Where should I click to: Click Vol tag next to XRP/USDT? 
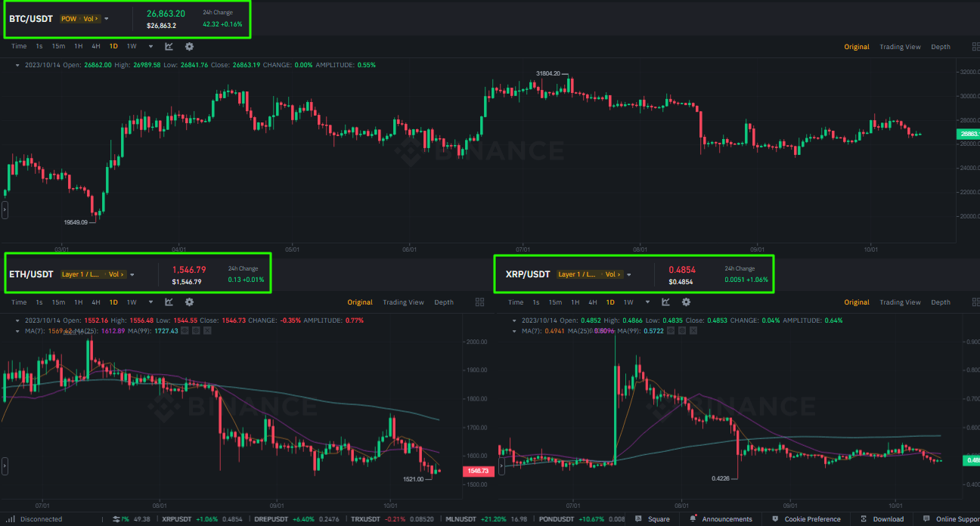tap(612, 275)
